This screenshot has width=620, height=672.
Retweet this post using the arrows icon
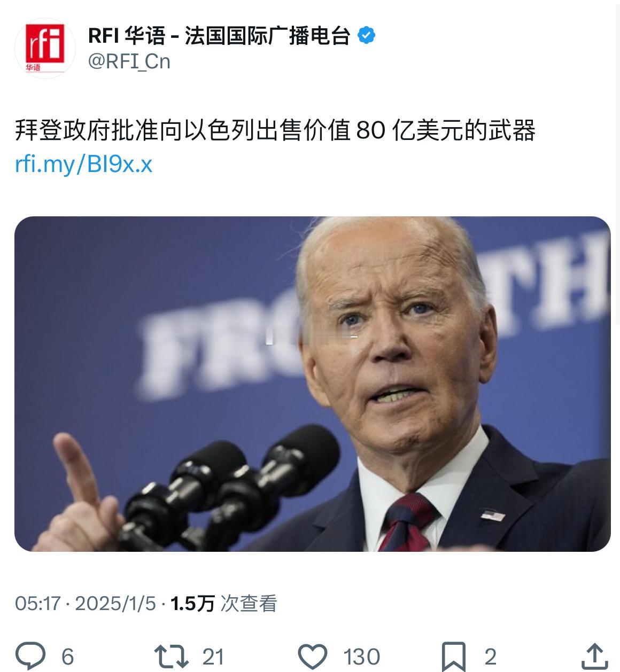click(x=171, y=657)
